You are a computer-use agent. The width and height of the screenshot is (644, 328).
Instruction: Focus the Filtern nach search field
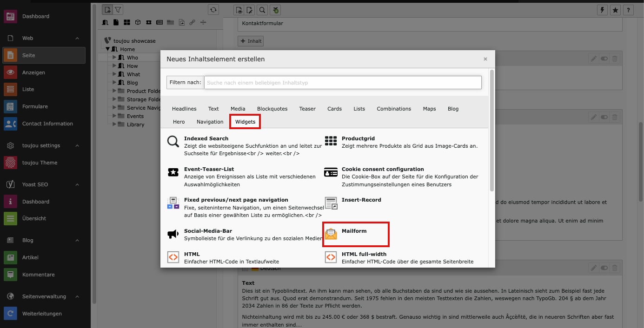click(343, 83)
